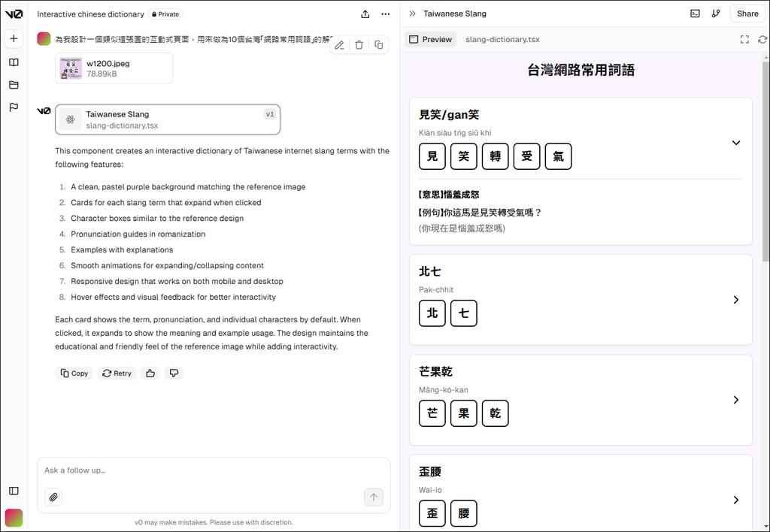Viewport: 770px width, 532px height.
Task: Delete the user message with trash icon
Action: pos(359,44)
